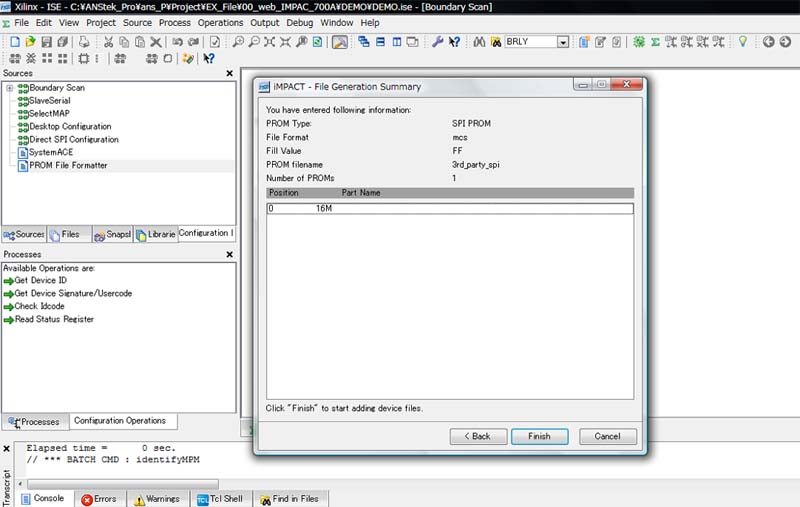Switch to the Tcl Shell tab

(x=220, y=499)
